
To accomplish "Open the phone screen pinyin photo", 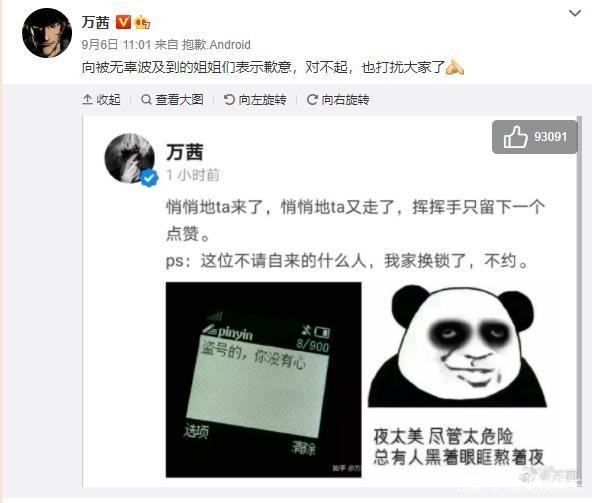I will coord(264,380).
